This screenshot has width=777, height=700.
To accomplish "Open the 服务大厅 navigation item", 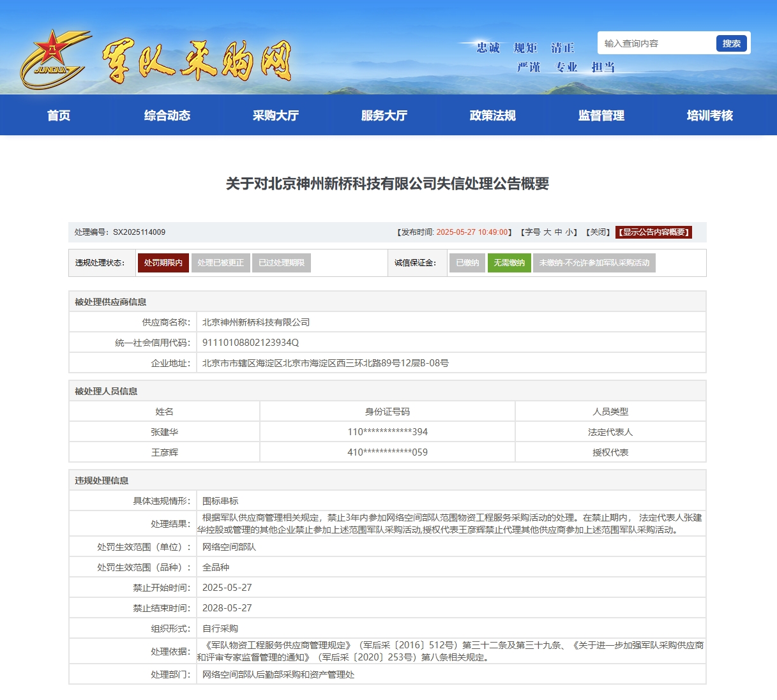I will coord(384,115).
